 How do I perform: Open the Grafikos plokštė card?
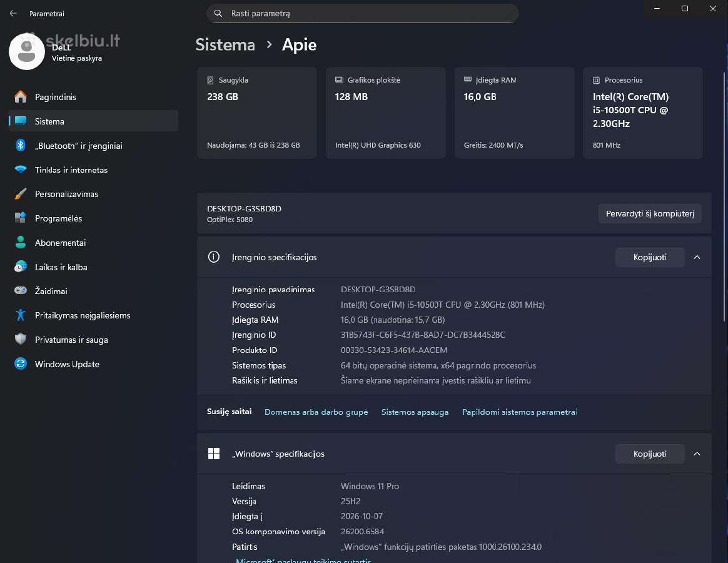pos(386,113)
